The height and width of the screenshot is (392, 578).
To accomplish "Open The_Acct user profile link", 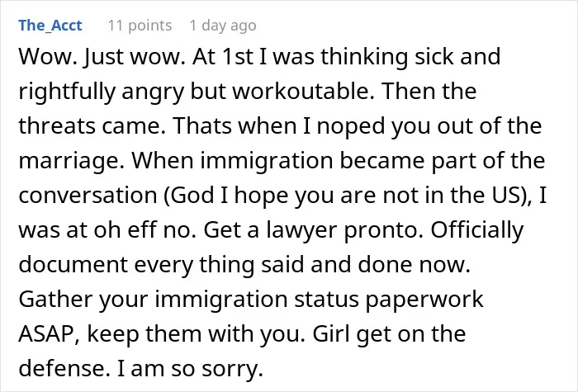I will [50, 26].
